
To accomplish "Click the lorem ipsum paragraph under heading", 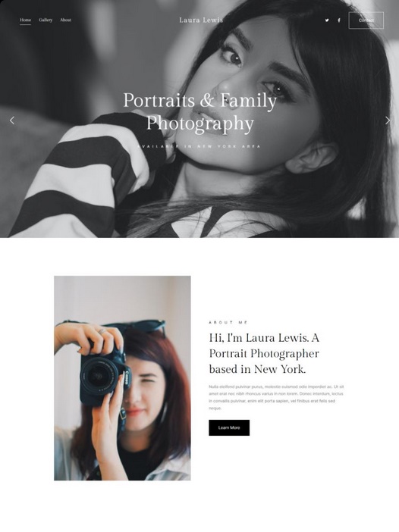I will 276,397.
